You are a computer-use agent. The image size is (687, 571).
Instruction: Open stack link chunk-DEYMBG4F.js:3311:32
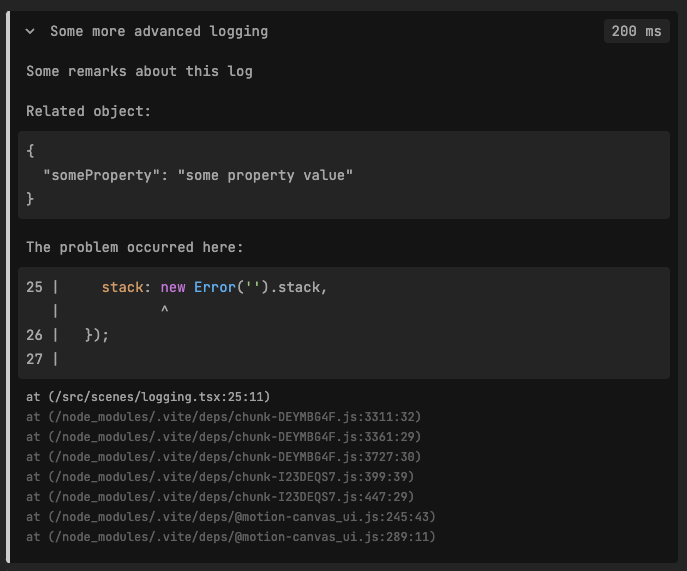[x=223, y=417]
